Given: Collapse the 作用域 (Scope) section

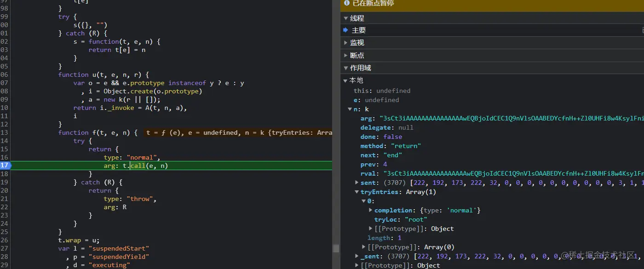Looking at the screenshot, I should (x=346, y=68).
